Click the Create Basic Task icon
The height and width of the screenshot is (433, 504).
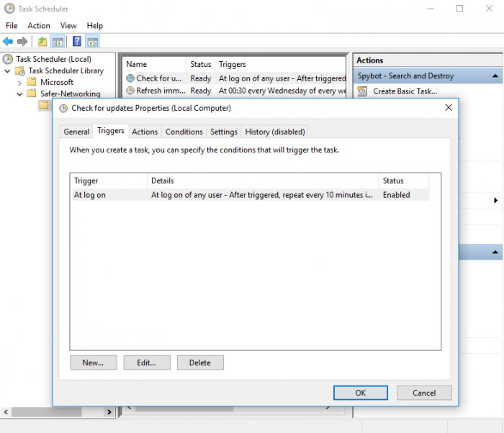[x=362, y=91]
